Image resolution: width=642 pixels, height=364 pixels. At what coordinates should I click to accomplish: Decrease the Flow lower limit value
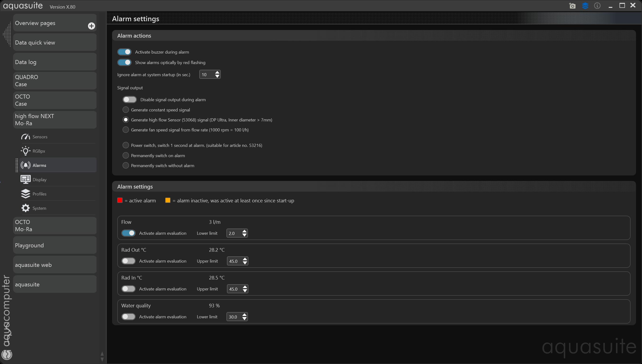tap(245, 235)
